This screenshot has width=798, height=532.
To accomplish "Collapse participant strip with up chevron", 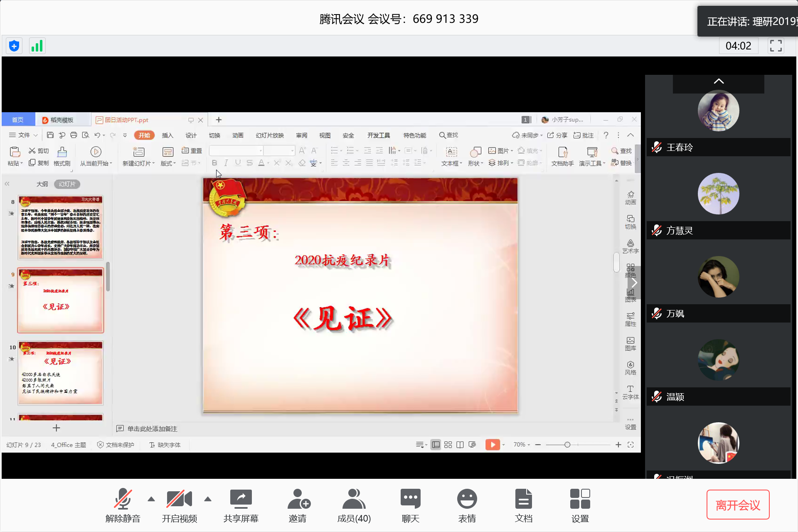I will point(719,81).
